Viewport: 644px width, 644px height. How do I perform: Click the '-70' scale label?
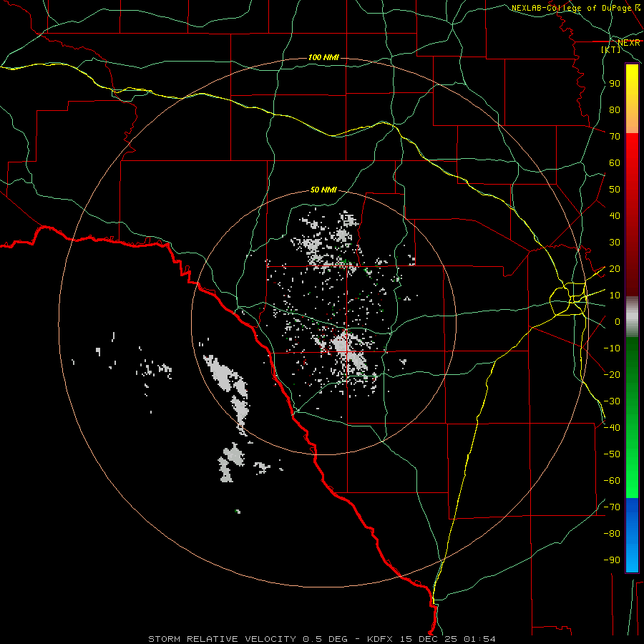(x=612, y=507)
